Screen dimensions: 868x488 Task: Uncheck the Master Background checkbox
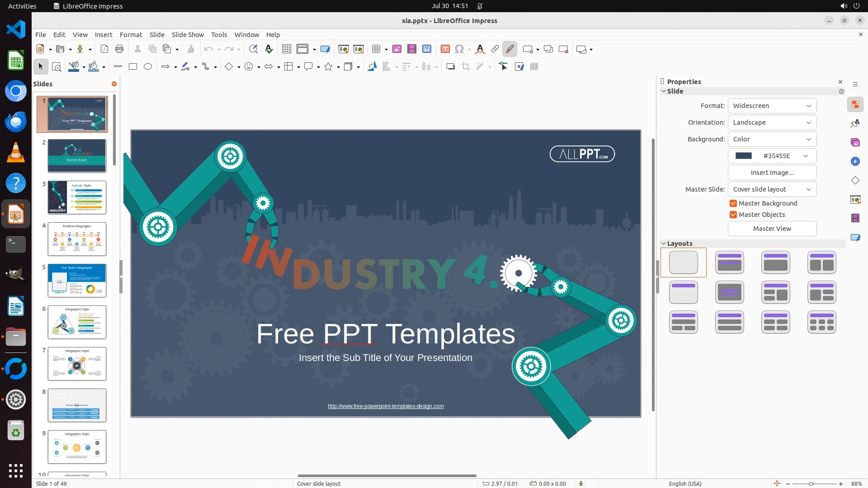(x=733, y=203)
